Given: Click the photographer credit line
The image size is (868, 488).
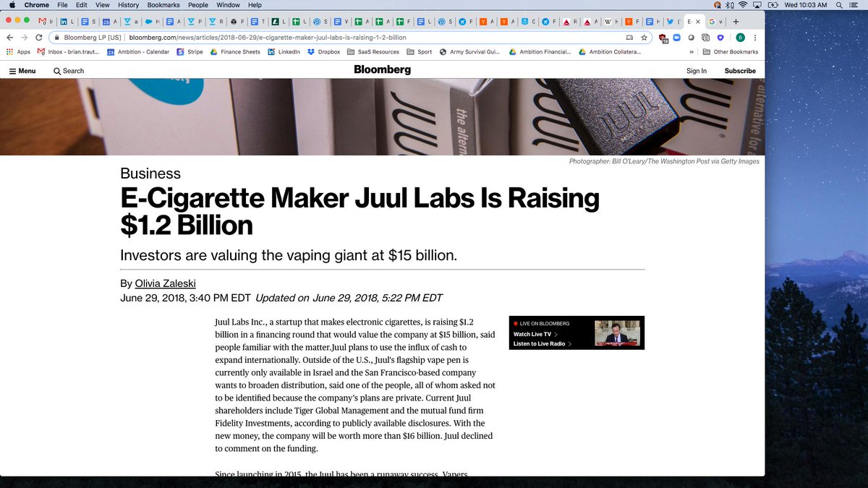Looking at the screenshot, I should (664, 161).
